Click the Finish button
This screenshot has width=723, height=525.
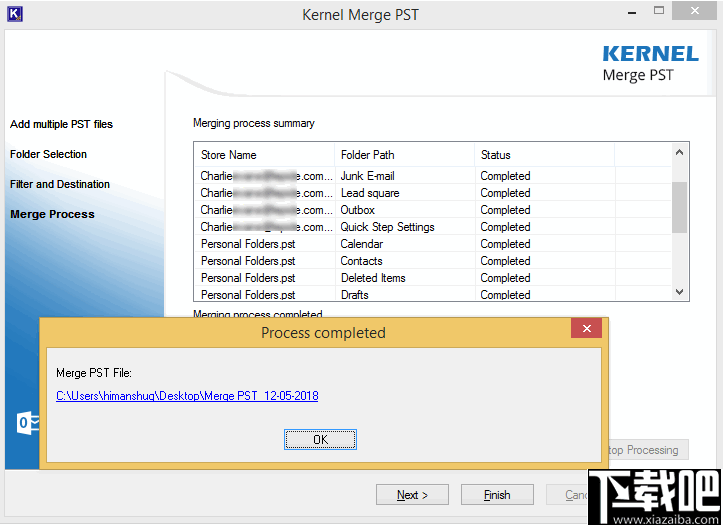coord(497,495)
